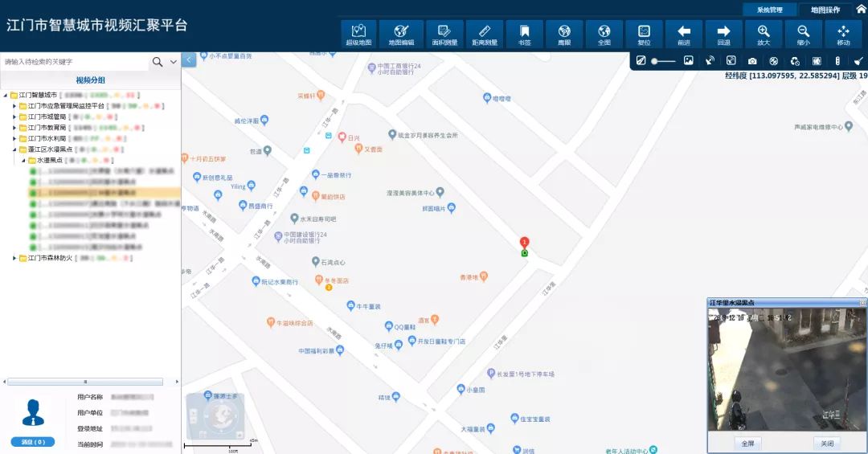Click the 鹰眼 overview map icon
868x454 pixels.
[x=564, y=34]
